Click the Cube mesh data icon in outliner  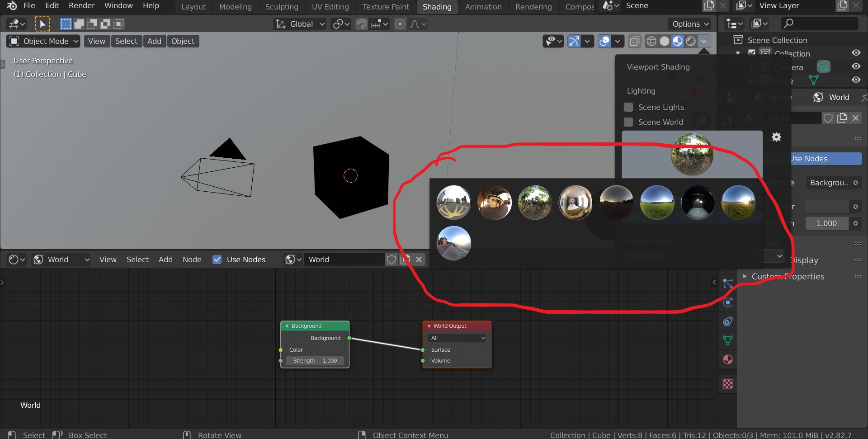click(x=814, y=80)
